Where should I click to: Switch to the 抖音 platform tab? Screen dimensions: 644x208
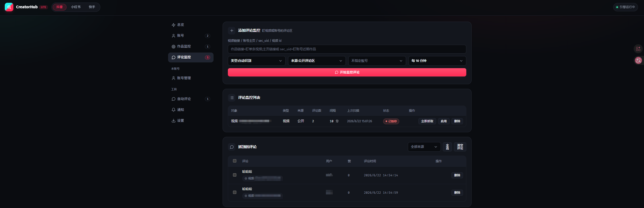pyautogui.click(x=59, y=7)
